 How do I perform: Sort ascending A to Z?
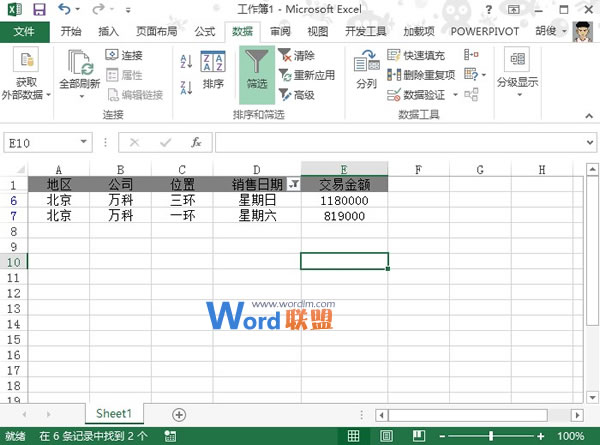[186, 61]
